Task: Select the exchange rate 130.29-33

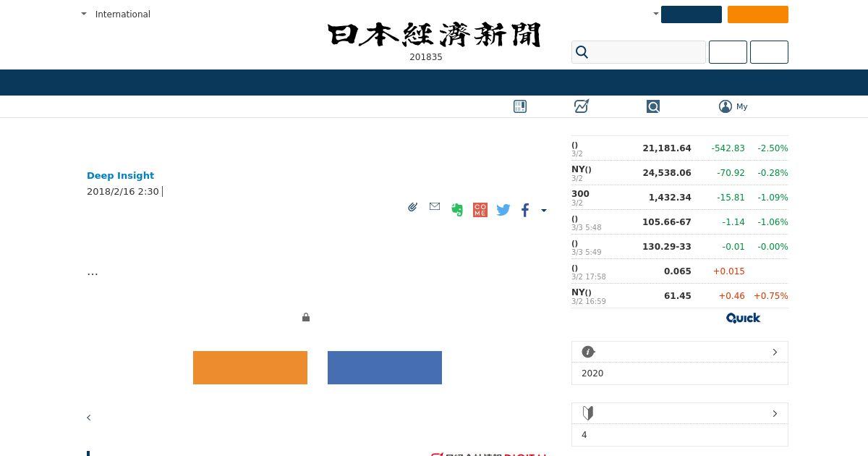Action: (x=667, y=247)
